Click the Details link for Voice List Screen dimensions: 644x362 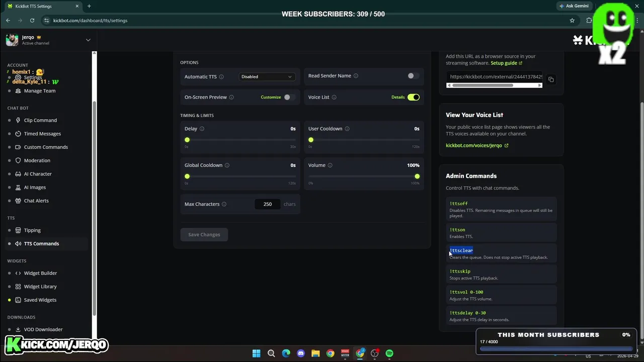tap(398, 97)
